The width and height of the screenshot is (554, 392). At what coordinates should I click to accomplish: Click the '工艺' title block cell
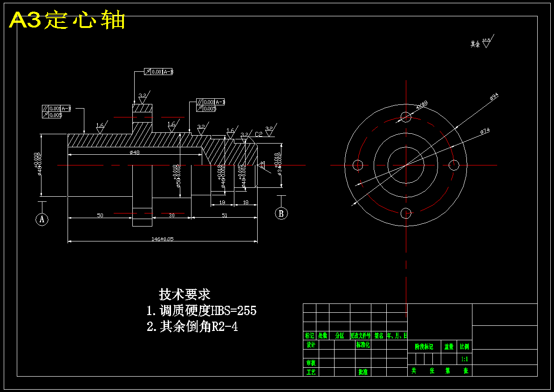(311, 372)
